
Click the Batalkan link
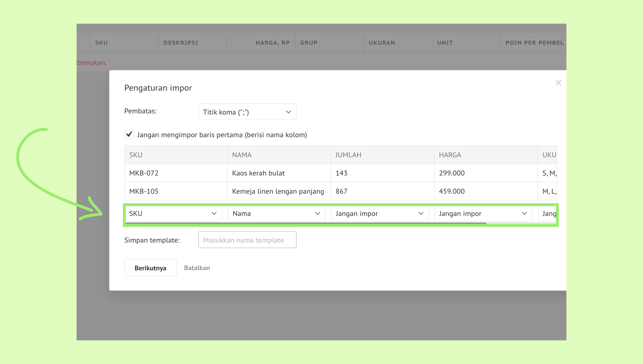tap(197, 268)
